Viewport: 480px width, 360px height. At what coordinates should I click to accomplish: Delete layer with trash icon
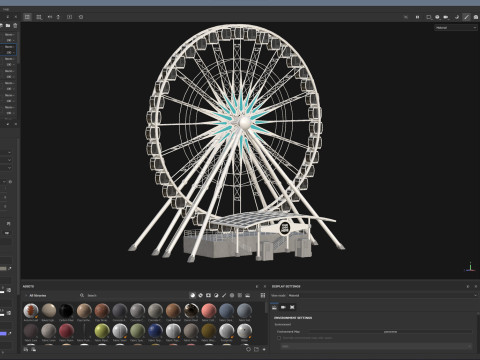point(15,26)
